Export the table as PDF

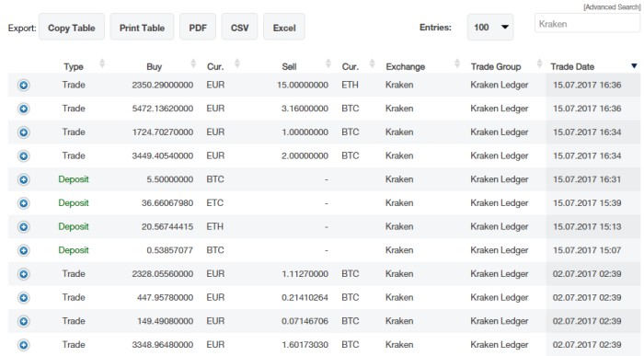[198, 27]
